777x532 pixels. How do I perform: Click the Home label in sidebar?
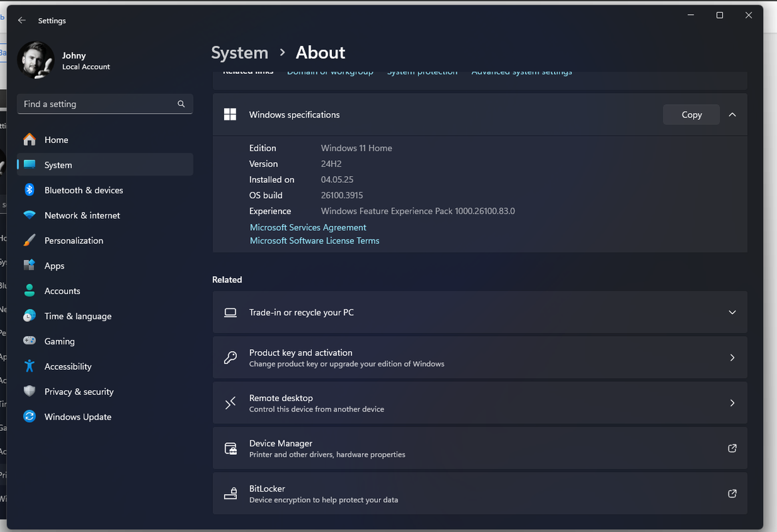pyautogui.click(x=57, y=140)
